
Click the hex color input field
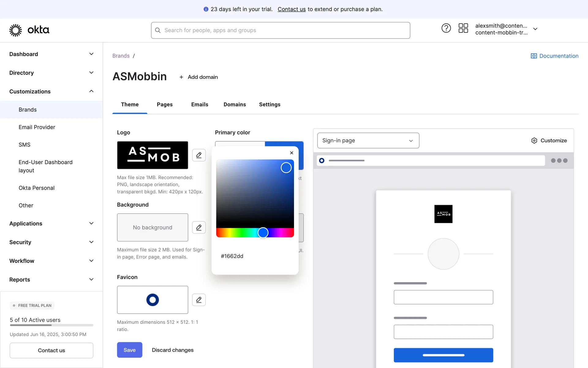click(x=254, y=256)
